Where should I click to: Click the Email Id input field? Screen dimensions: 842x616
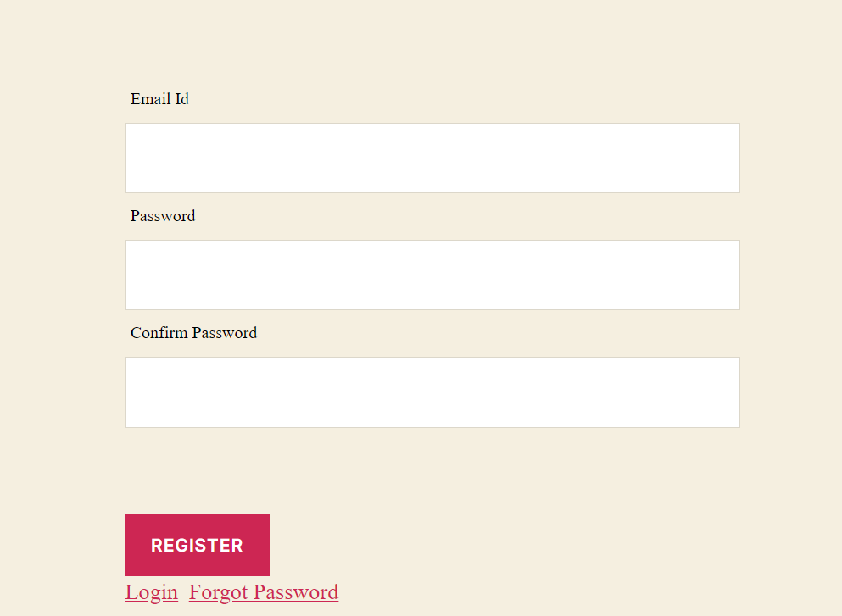[432, 158]
